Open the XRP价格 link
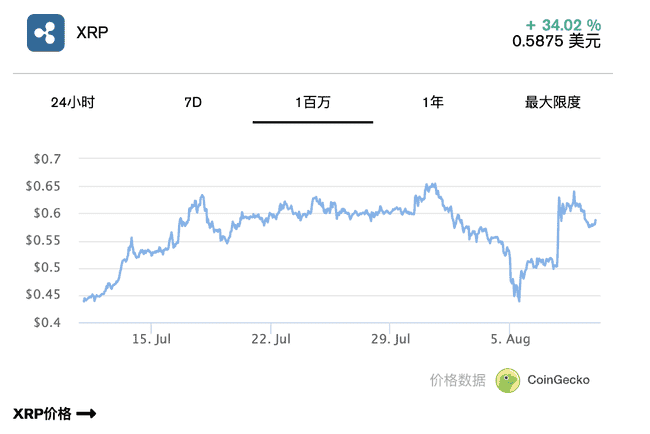The image size is (650, 434). pyautogui.click(x=54, y=413)
